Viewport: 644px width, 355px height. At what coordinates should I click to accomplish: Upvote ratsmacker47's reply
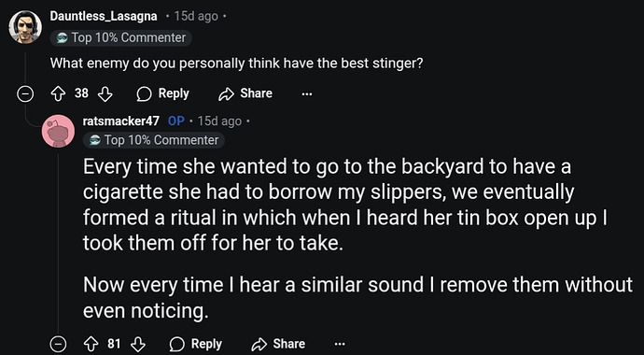[x=91, y=345]
